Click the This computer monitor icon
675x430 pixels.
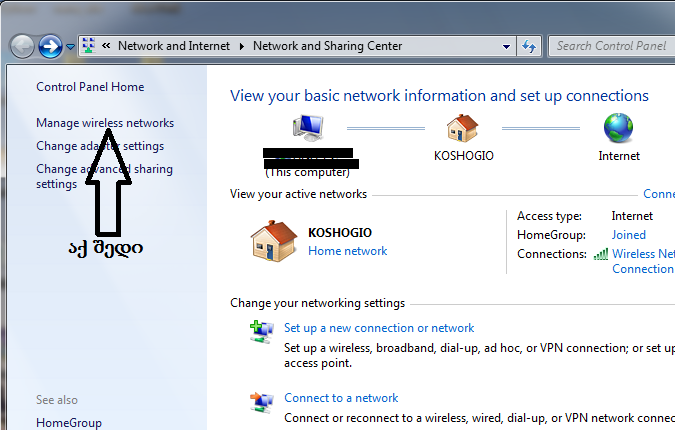pyautogui.click(x=308, y=128)
